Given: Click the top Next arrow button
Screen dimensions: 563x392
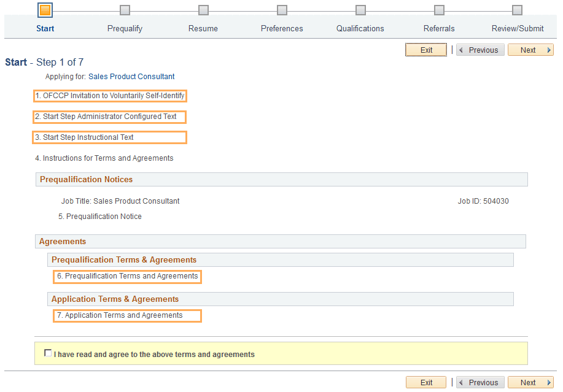Looking at the screenshot, I should [x=530, y=50].
